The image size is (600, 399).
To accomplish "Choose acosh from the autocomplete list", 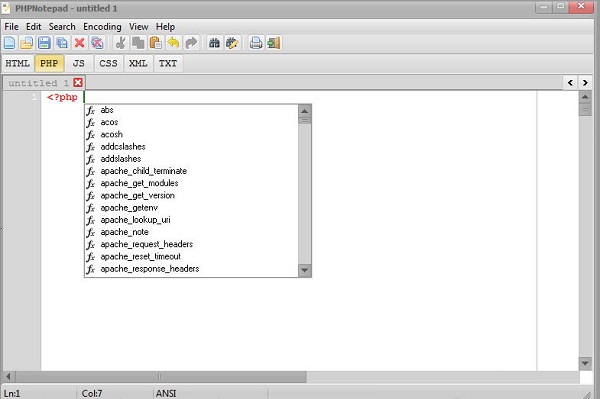I will click(x=191, y=135).
